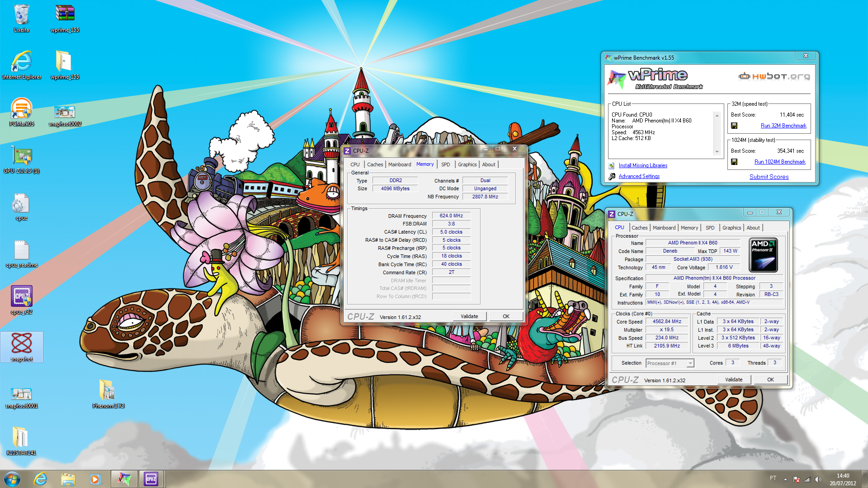Open Advanced Settings link in wPrime

click(639, 176)
